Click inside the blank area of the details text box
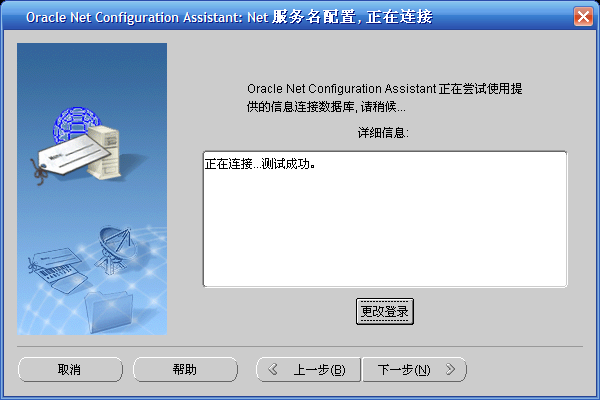 point(385,230)
